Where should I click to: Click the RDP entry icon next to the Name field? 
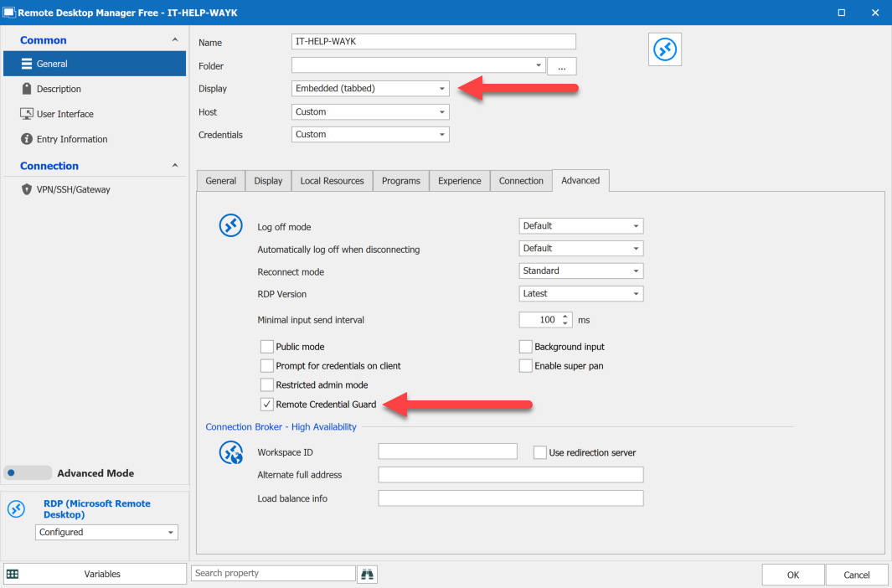(x=666, y=50)
